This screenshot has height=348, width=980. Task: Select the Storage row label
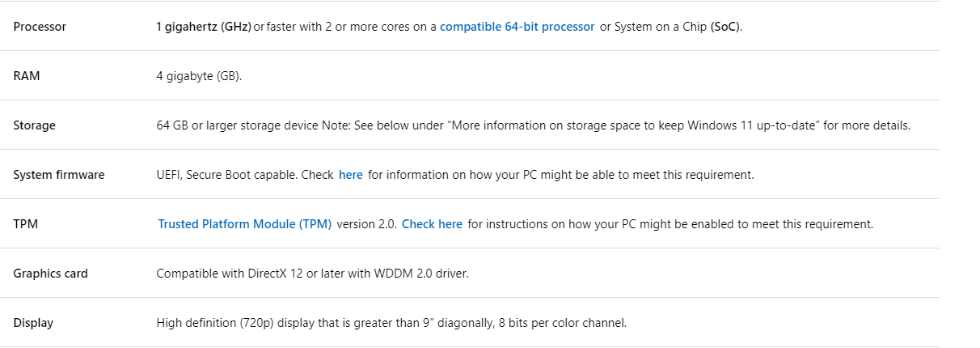tap(35, 125)
